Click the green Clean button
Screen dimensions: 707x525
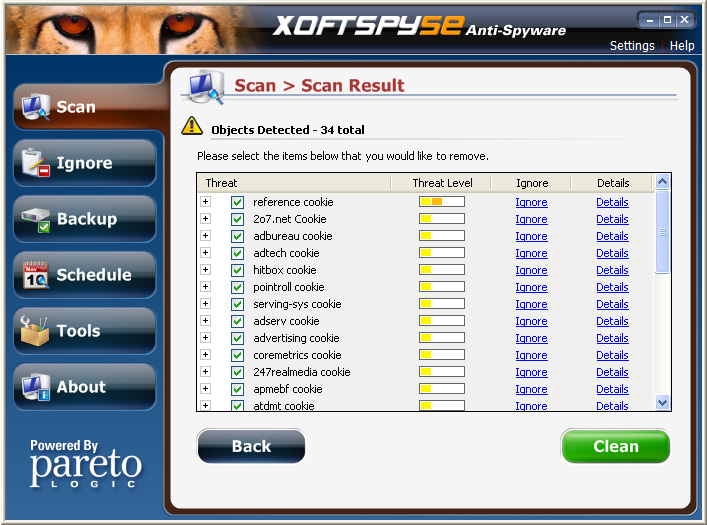(x=615, y=446)
